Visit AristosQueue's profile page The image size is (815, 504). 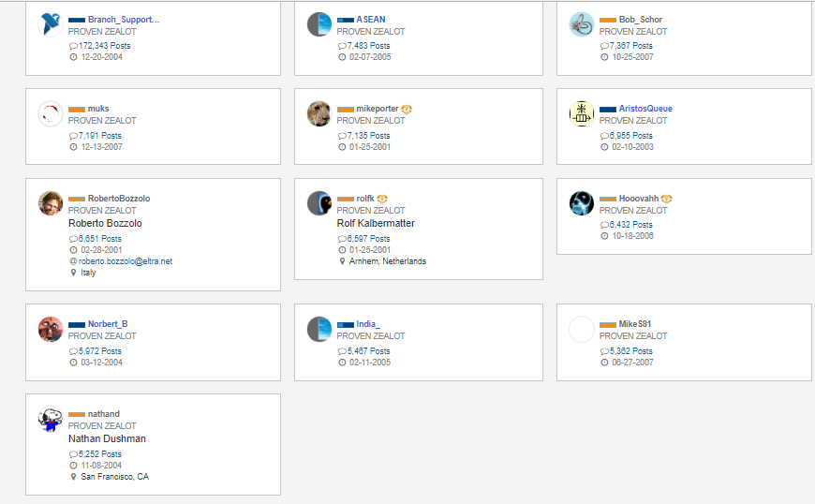645,109
